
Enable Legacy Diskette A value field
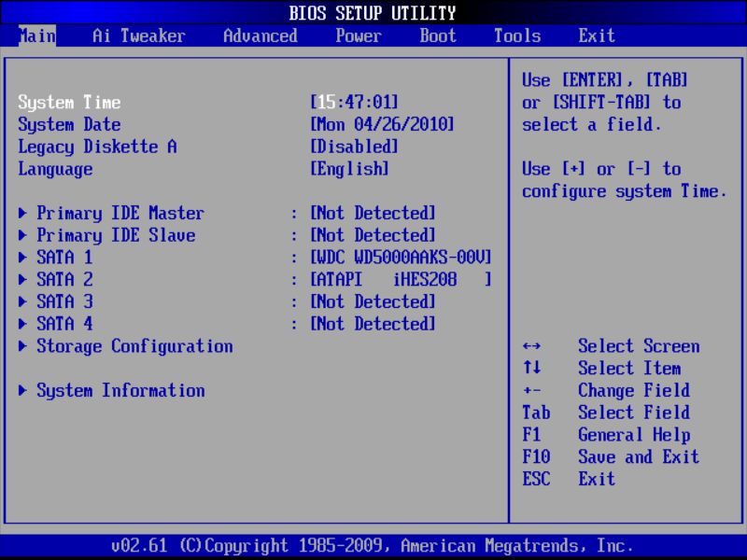pos(357,146)
